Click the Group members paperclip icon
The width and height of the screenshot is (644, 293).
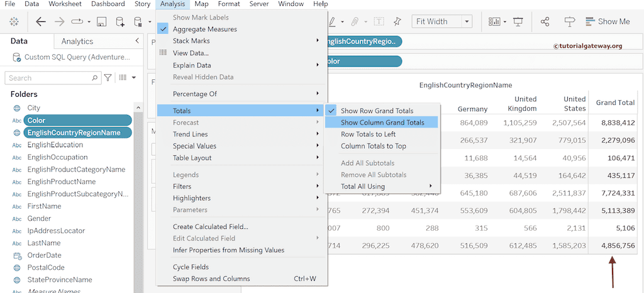pyautogui.click(x=355, y=22)
